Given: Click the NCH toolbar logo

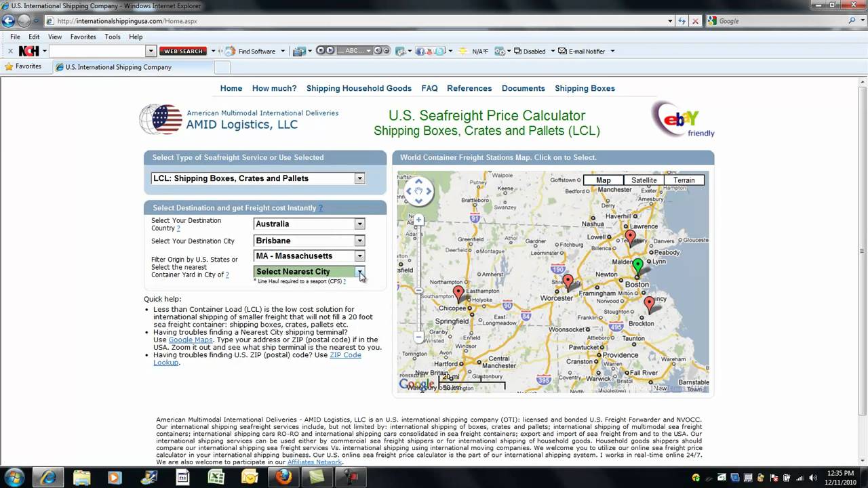Looking at the screenshot, I should [29, 51].
